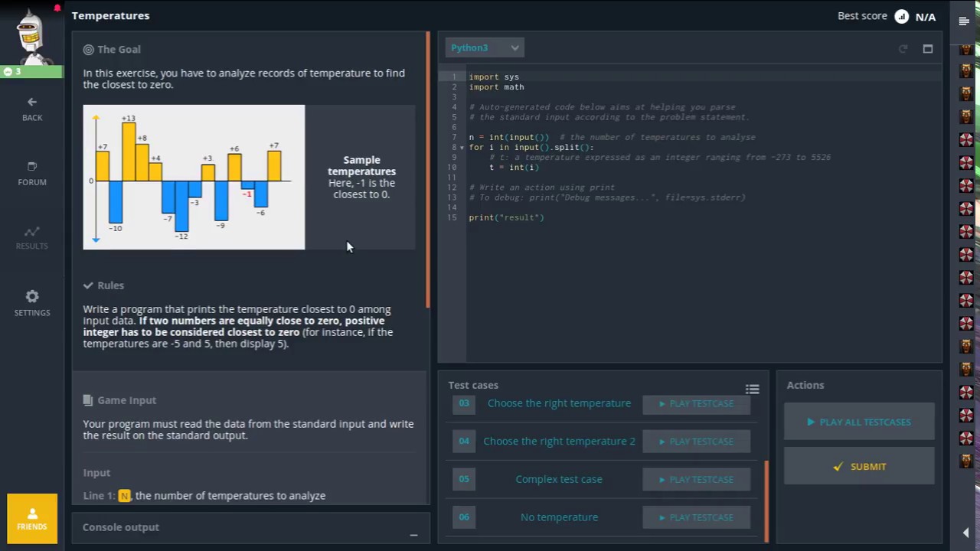Play the Complex test case

tap(696, 480)
